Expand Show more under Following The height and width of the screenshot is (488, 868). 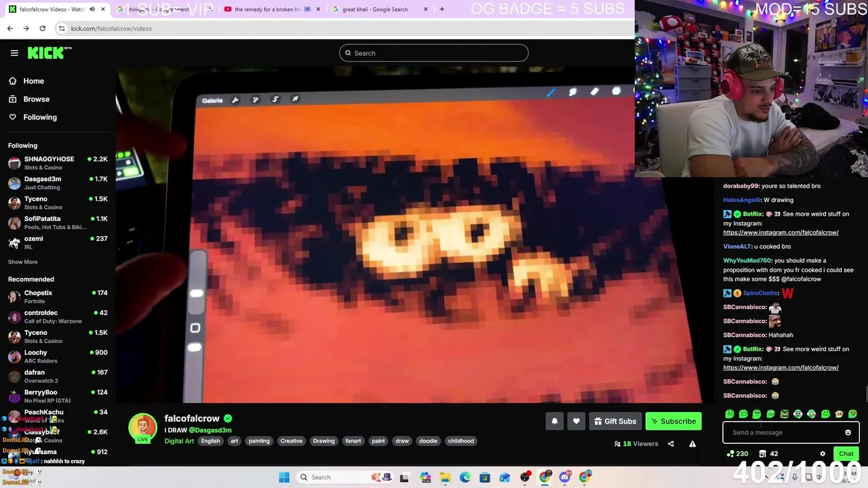point(23,262)
